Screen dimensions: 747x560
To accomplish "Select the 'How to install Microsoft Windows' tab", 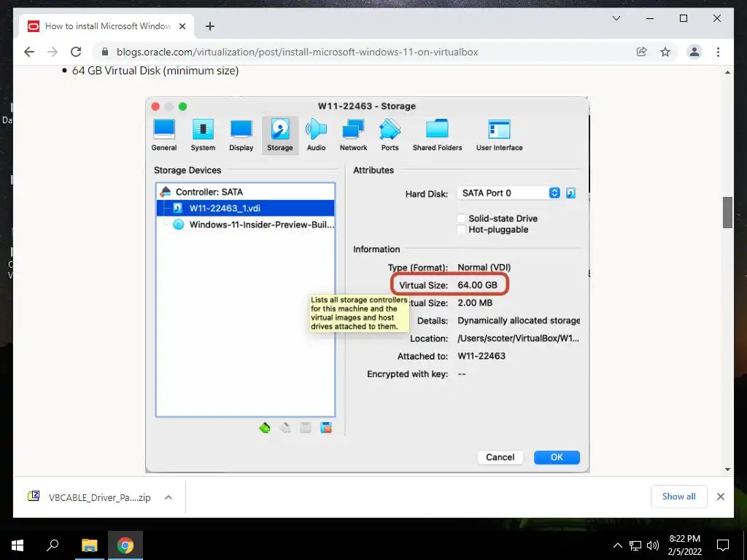I will [x=107, y=26].
